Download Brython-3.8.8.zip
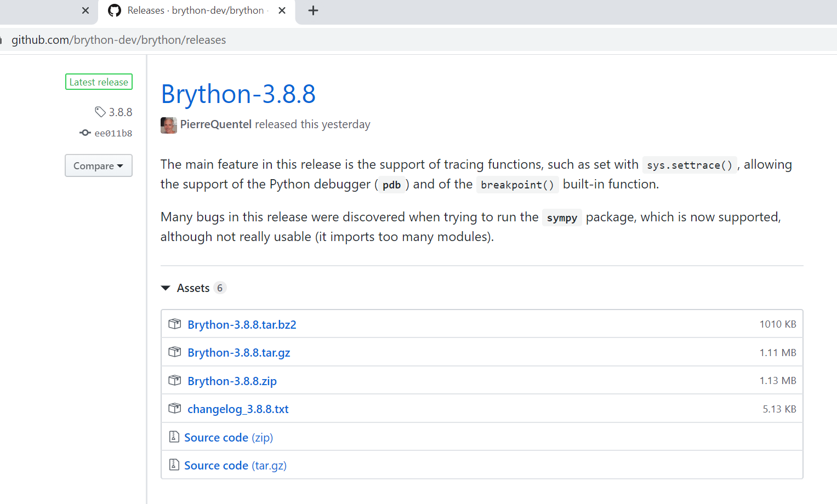This screenshot has height=504, width=837. [x=232, y=381]
